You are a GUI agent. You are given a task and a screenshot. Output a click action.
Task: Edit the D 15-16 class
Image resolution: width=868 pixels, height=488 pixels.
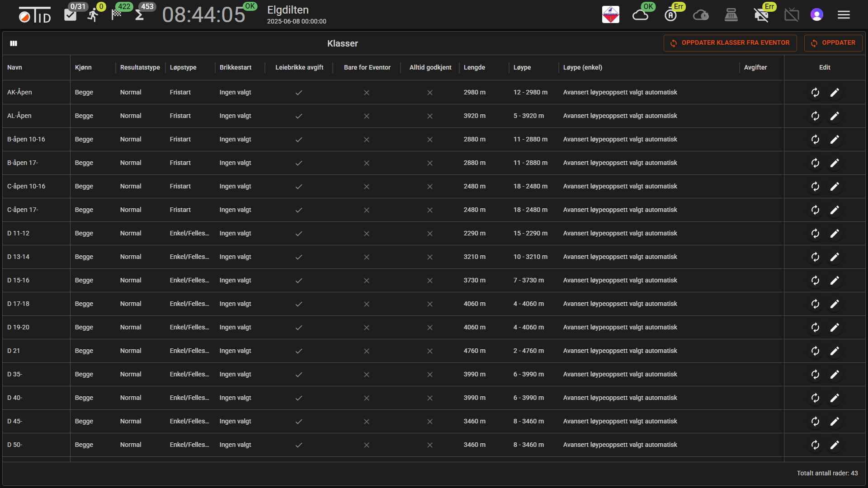pos(835,281)
